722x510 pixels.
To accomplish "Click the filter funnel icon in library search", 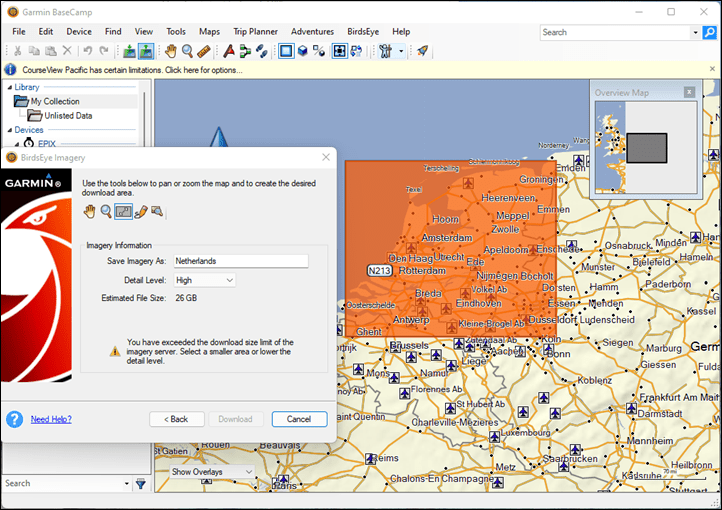I will pyautogui.click(x=141, y=484).
